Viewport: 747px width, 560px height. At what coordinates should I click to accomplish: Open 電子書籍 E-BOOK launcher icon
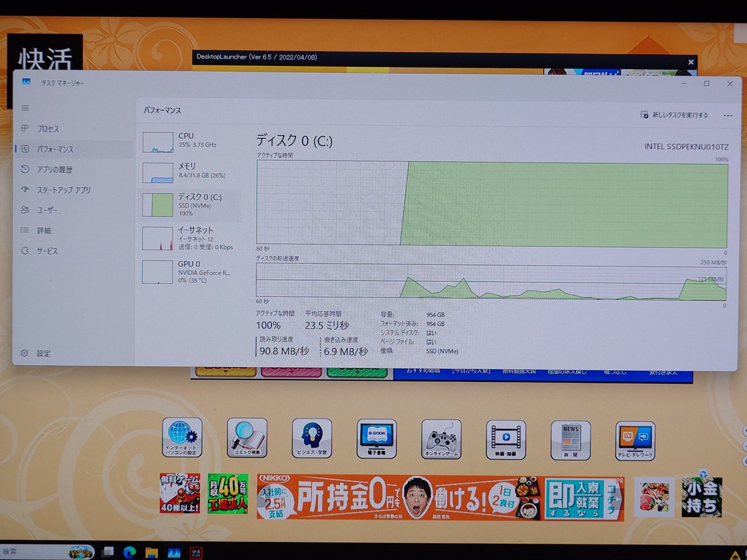tap(377, 439)
